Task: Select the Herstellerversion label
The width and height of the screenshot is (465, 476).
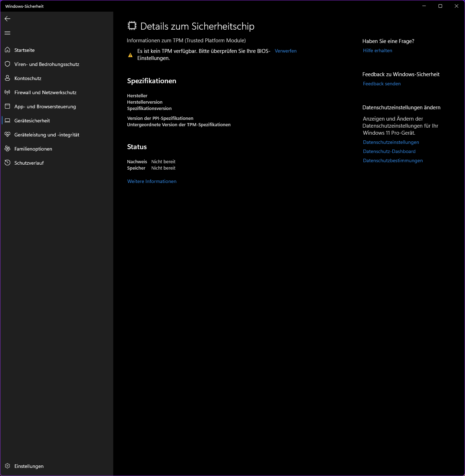Action: click(x=145, y=102)
